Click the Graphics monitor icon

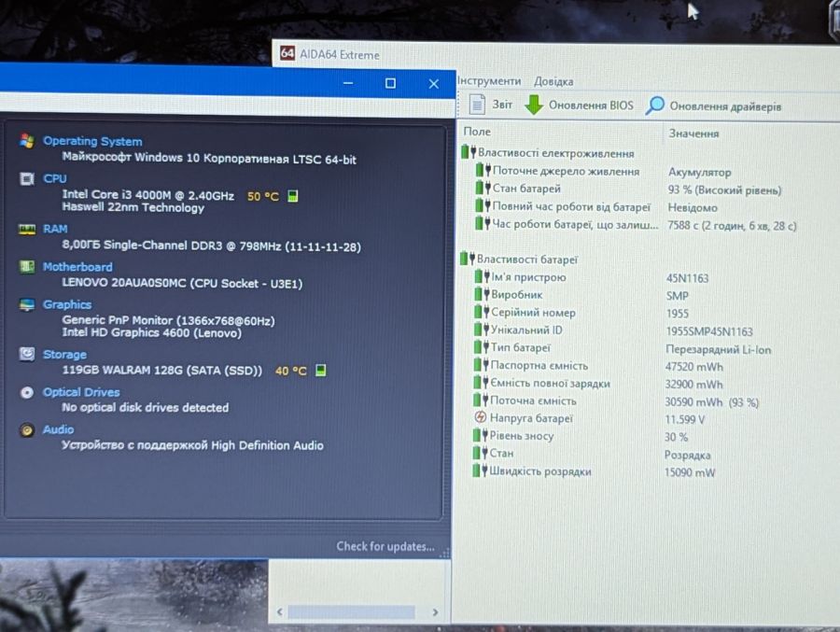click(27, 304)
